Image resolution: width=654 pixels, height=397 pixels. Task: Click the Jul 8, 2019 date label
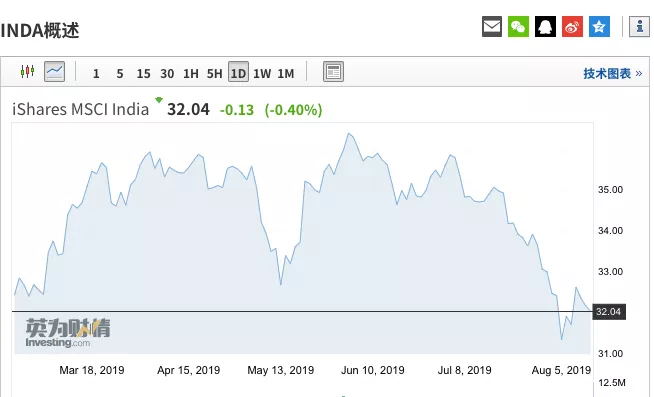click(465, 370)
